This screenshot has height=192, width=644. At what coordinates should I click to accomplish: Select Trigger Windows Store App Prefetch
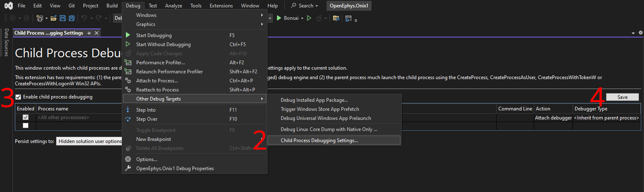(x=334, y=109)
